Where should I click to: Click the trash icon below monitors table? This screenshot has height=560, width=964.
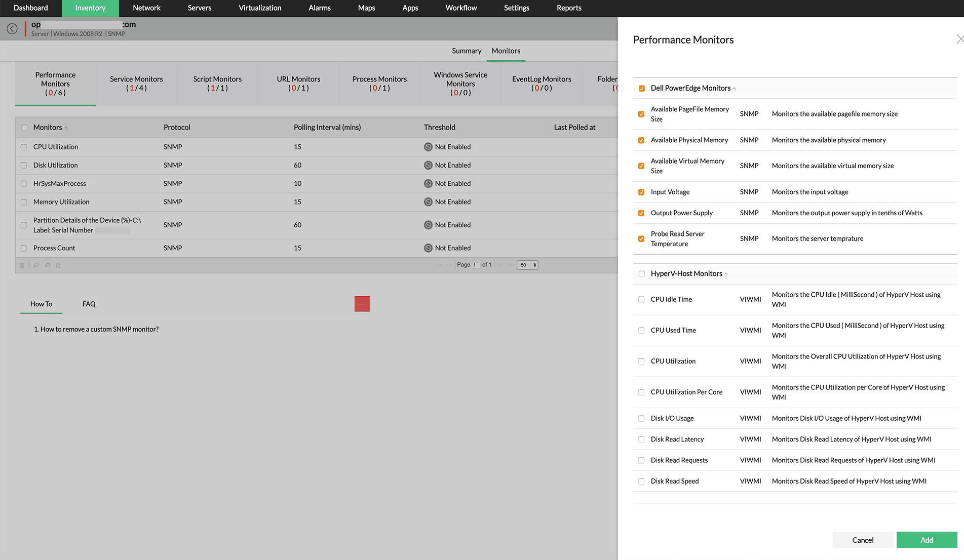pos(22,265)
